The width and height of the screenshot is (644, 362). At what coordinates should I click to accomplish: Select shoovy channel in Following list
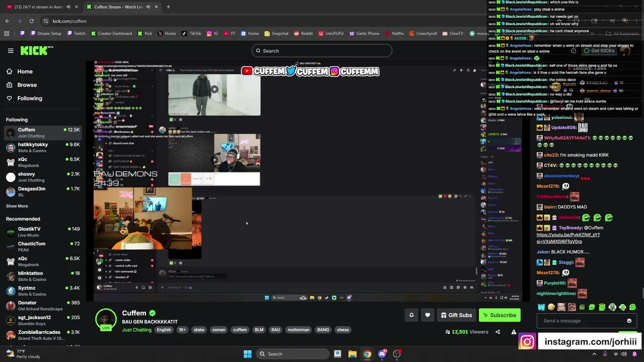(x=42, y=177)
